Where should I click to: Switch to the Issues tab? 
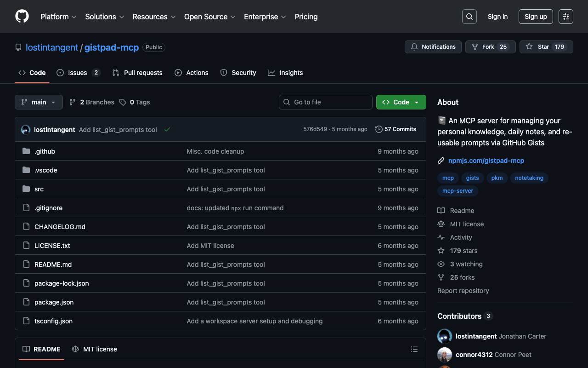coord(78,73)
